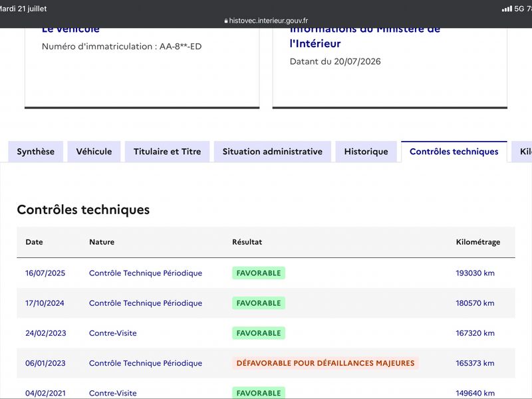Tap the histovec.interieur.gouv.fr address bar
The height and width of the screenshot is (399, 532).
266,21
